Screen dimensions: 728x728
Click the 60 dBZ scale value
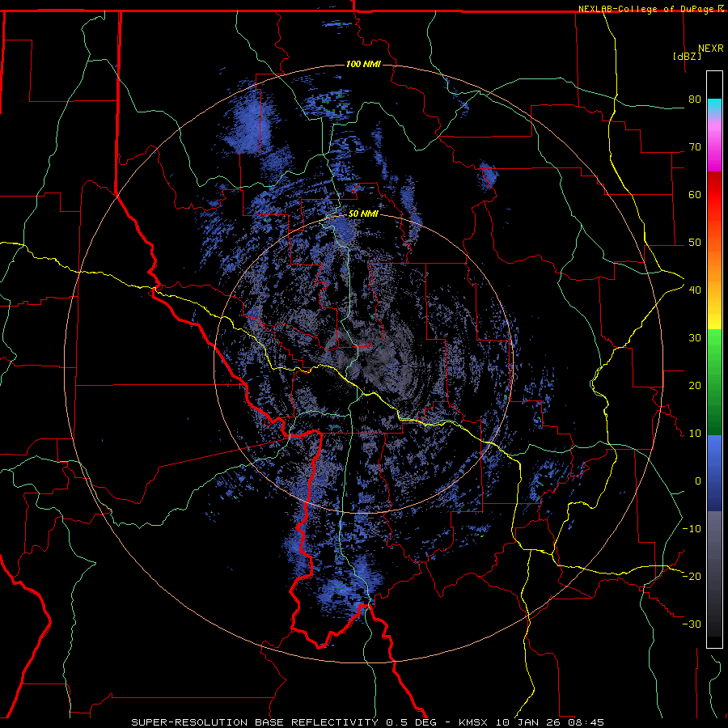click(695, 194)
